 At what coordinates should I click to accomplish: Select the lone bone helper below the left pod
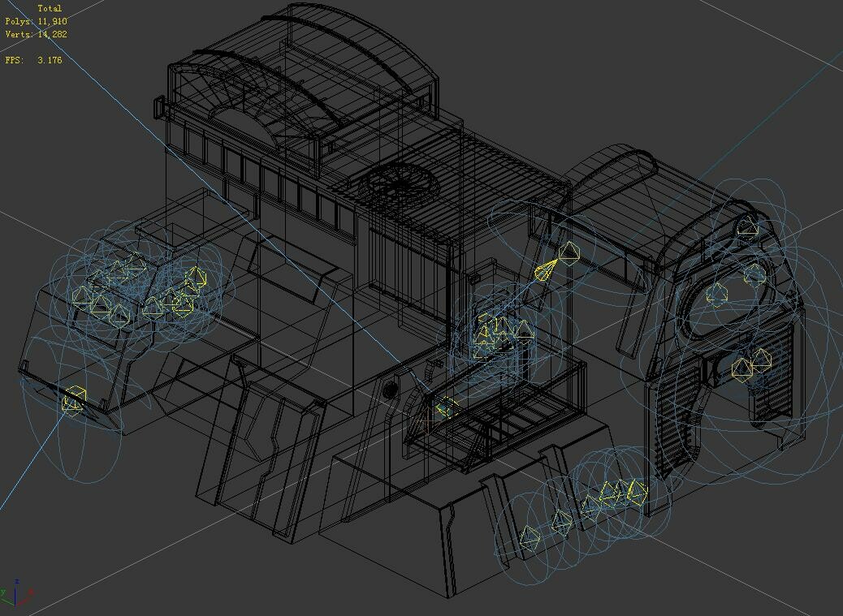click(73, 399)
